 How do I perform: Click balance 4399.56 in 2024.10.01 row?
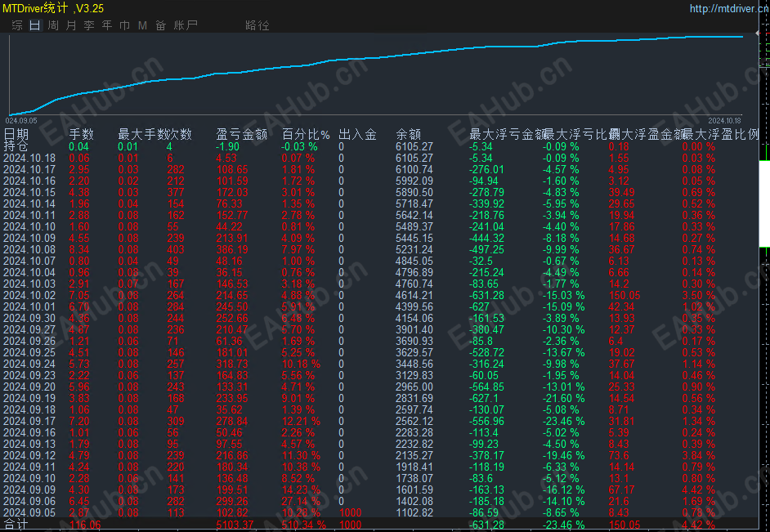[414, 306]
